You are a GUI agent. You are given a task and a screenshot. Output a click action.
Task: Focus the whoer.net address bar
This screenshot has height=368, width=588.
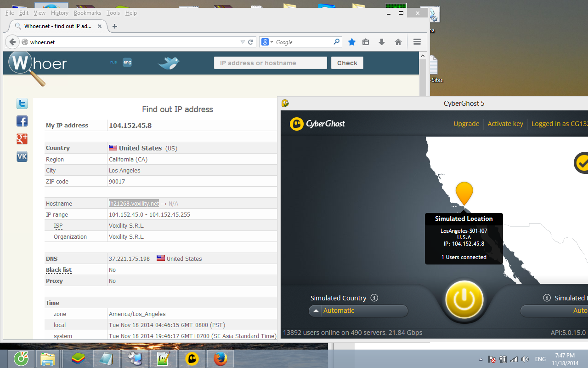coord(133,42)
